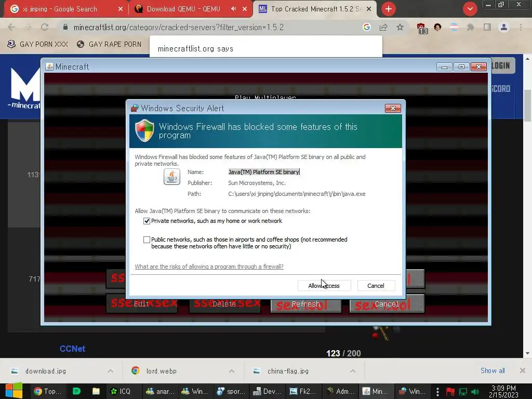Click the Google icon in address bar
532x399 pixels.
(366, 27)
